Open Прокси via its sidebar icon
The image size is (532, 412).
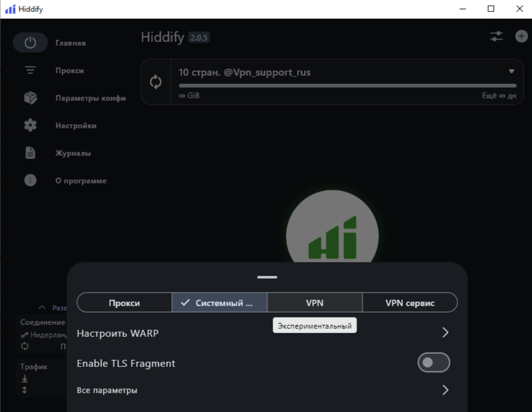30,71
